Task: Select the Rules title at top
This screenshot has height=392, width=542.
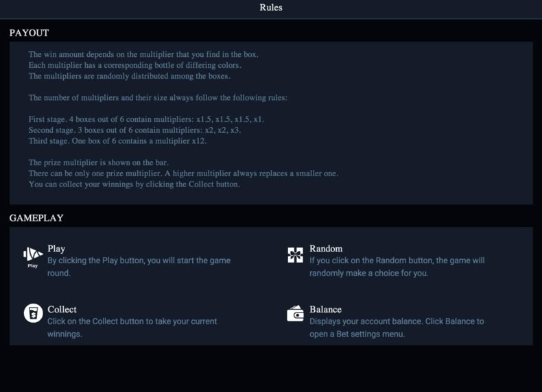Action: (271, 8)
